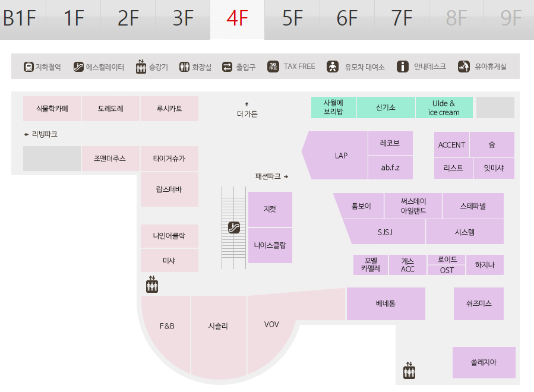Follow the 리빙파크 direction arrow link
Viewport: 534px width, 392px height.
[41, 134]
